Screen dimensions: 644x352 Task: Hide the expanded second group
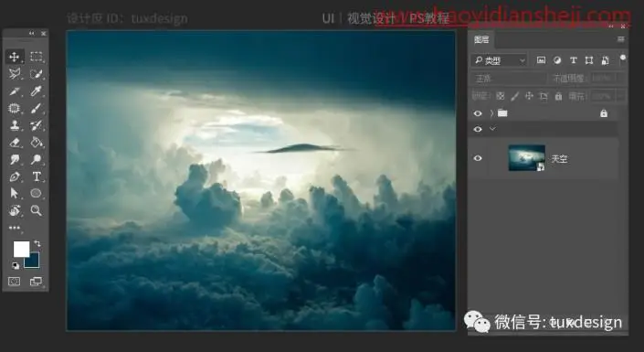[x=478, y=129]
